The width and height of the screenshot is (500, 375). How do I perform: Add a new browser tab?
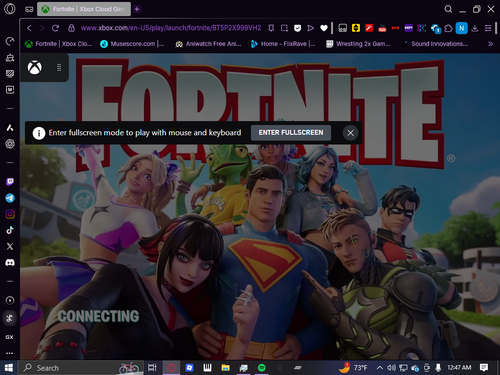coord(137,9)
